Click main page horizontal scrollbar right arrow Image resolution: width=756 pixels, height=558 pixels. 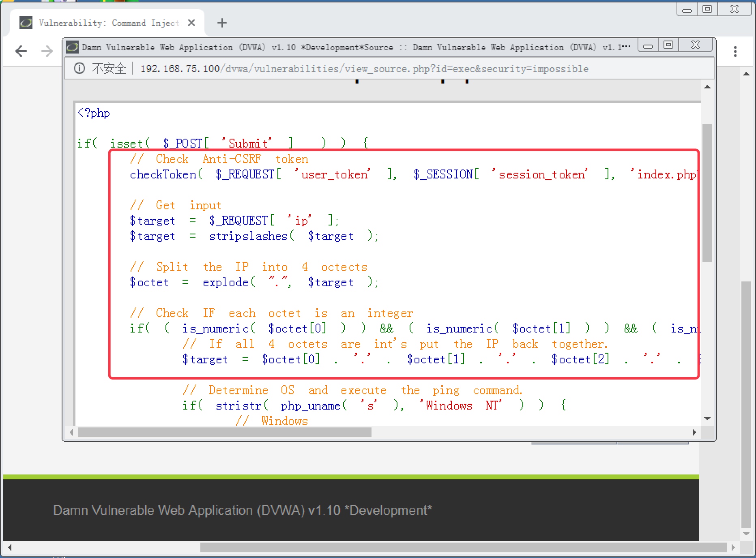733,547
